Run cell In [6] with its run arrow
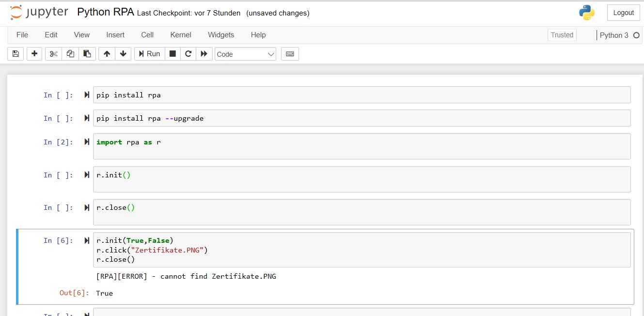Screen dimensions: 644x316 (86, 240)
